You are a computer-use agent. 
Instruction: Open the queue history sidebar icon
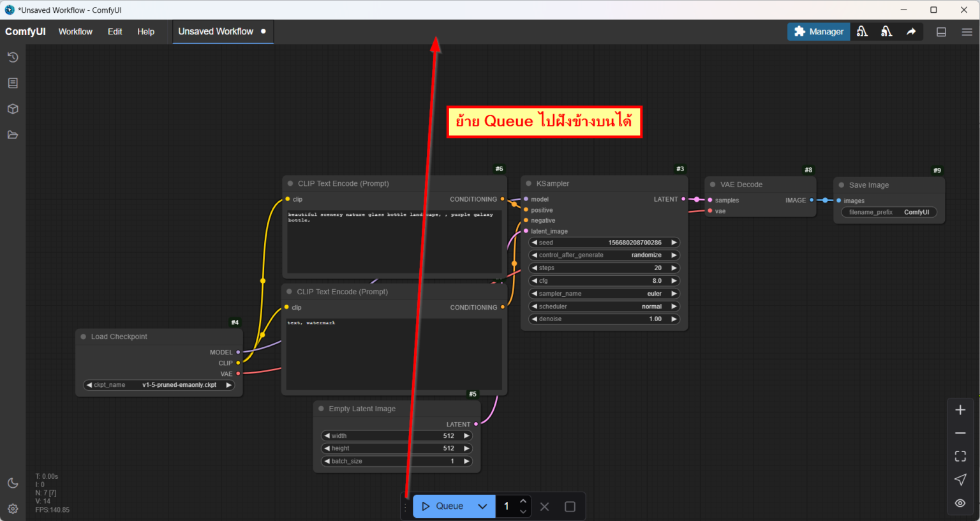(13, 57)
